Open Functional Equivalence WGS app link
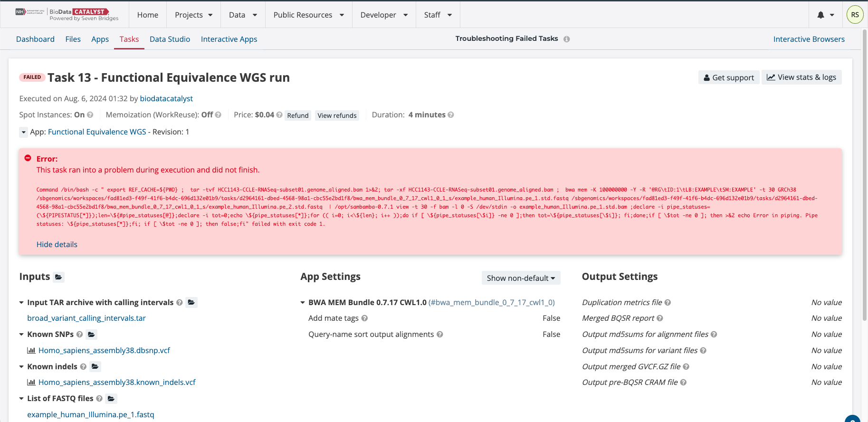The height and width of the screenshot is (422, 868). pos(97,132)
